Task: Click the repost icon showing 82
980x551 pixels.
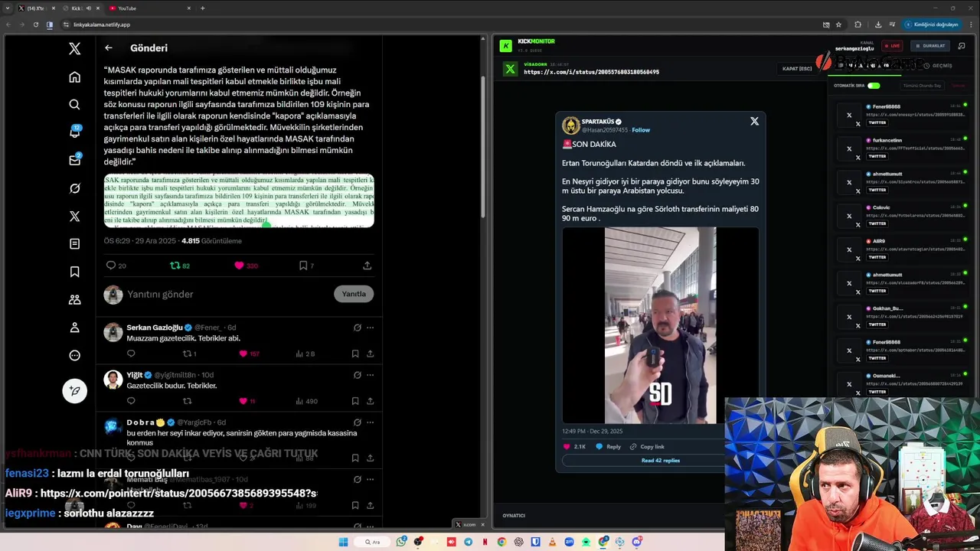Action: point(175,266)
